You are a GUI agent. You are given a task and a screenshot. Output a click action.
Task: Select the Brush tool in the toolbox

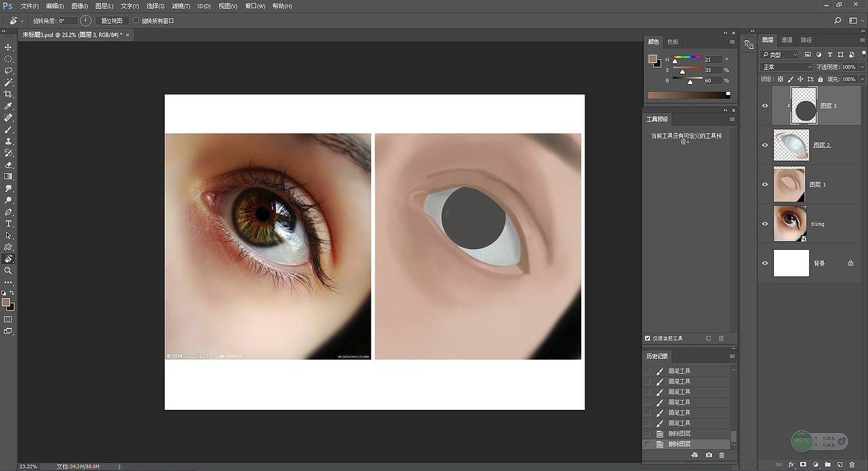9,130
